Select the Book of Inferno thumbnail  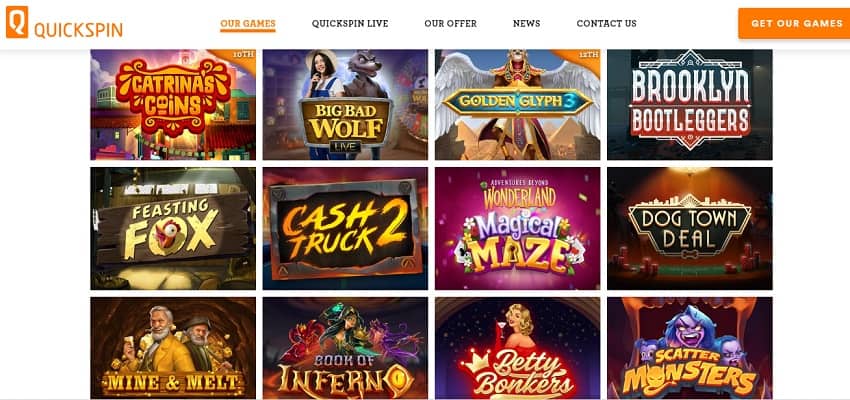(345, 348)
